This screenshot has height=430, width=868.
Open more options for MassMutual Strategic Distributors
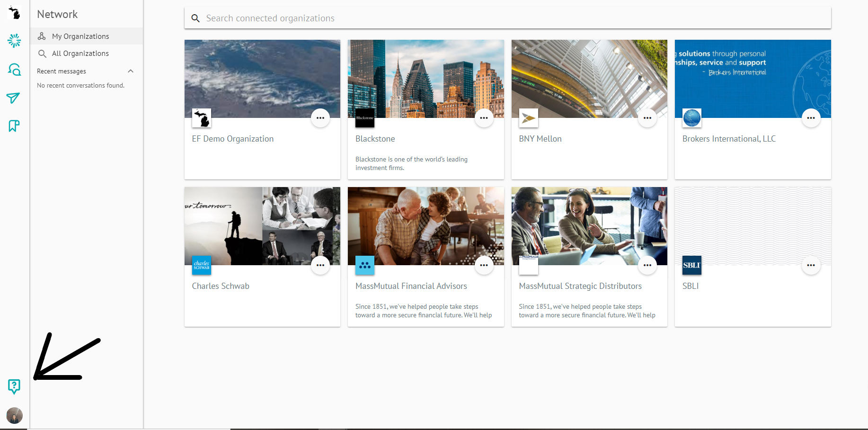tap(647, 265)
